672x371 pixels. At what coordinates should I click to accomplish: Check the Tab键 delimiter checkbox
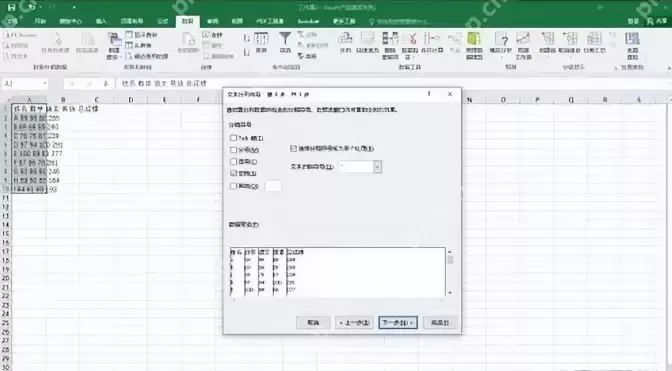234,138
